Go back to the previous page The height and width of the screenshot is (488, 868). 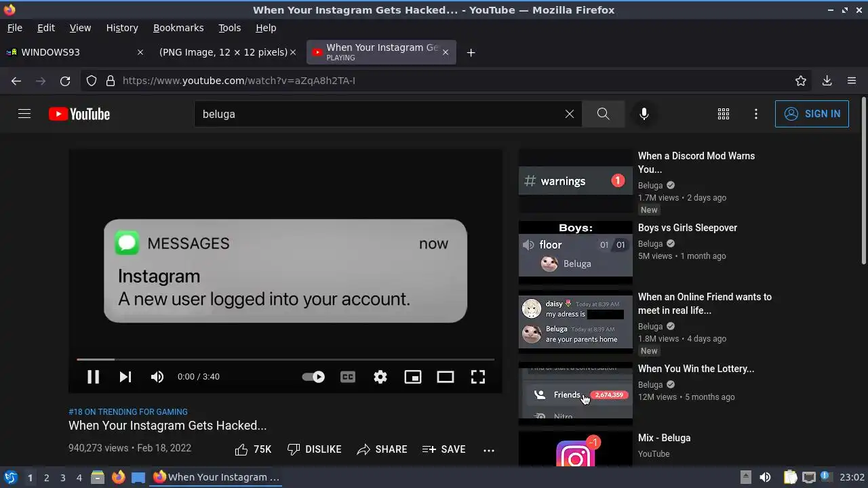coord(16,81)
